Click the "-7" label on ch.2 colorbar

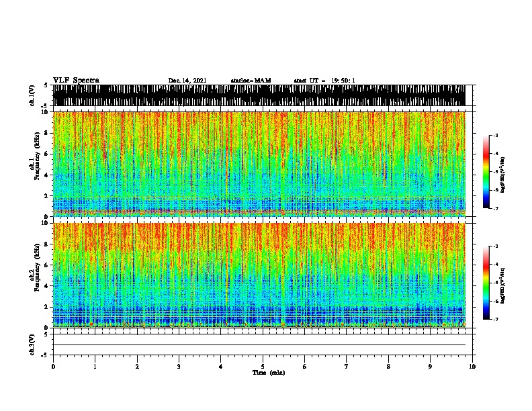point(495,320)
